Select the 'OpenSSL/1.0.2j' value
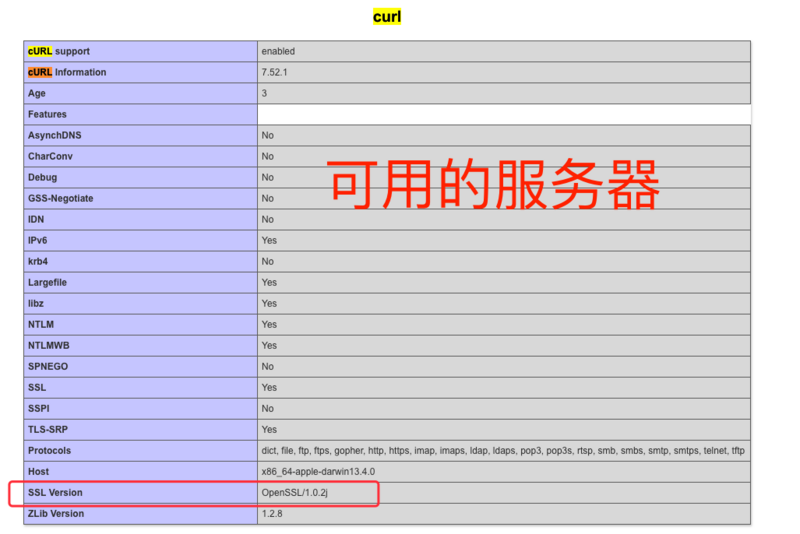The image size is (800, 534). pyautogui.click(x=295, y=493)
